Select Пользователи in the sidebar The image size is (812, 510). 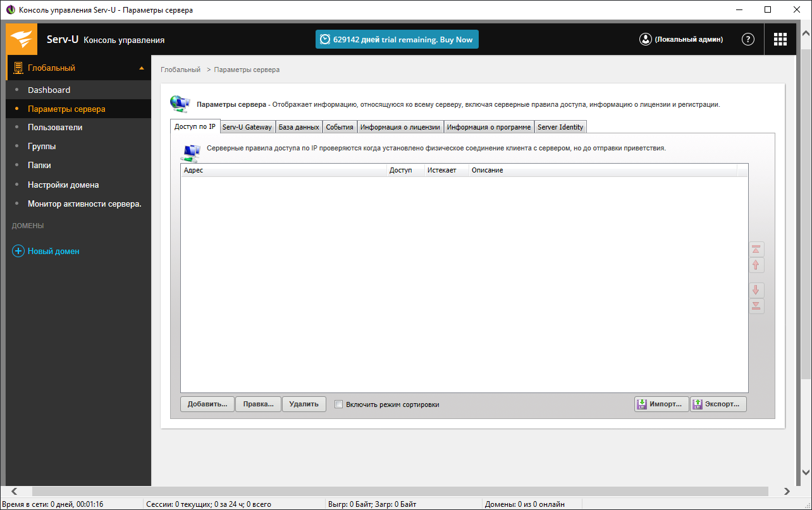tap(55, 127)
